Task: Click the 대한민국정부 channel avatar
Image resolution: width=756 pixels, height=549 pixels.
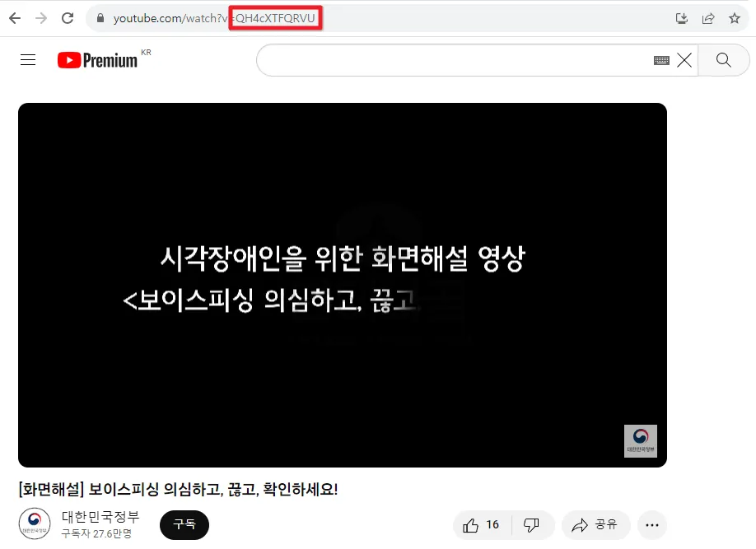Action: [x=34, y=523]
